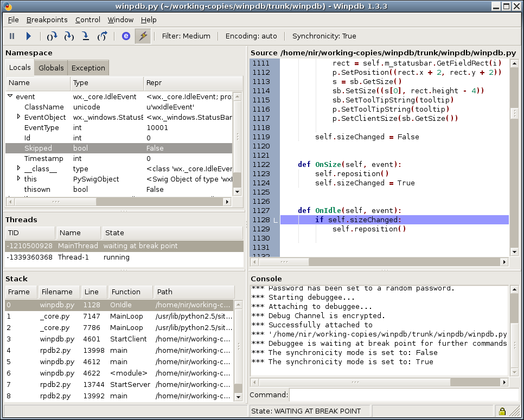The image size is (524, 420).
Task: Collapse the event tree node
Action: pos(10,96)
